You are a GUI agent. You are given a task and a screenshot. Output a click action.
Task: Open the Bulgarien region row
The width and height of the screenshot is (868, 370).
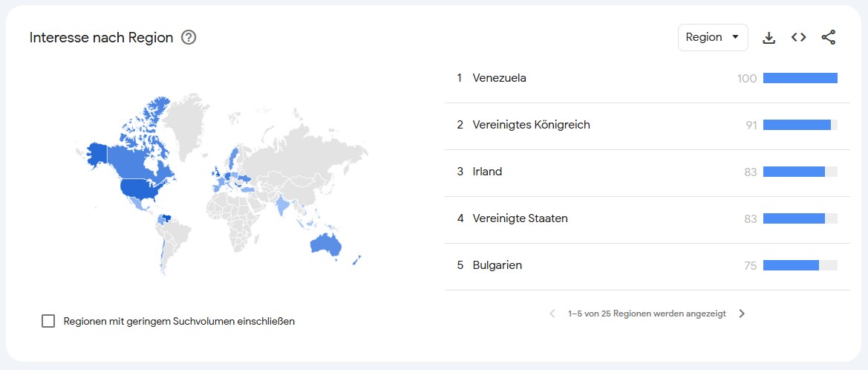[497, 265]
